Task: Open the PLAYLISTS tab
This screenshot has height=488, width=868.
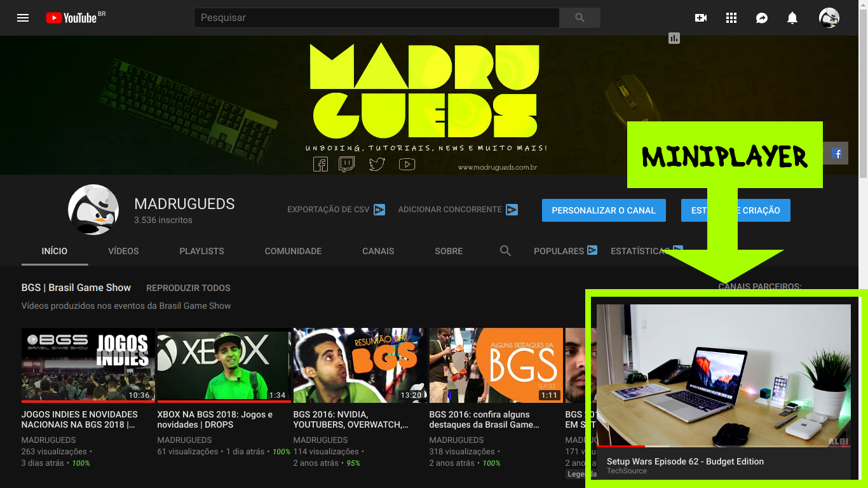Action: click(201, 251)
